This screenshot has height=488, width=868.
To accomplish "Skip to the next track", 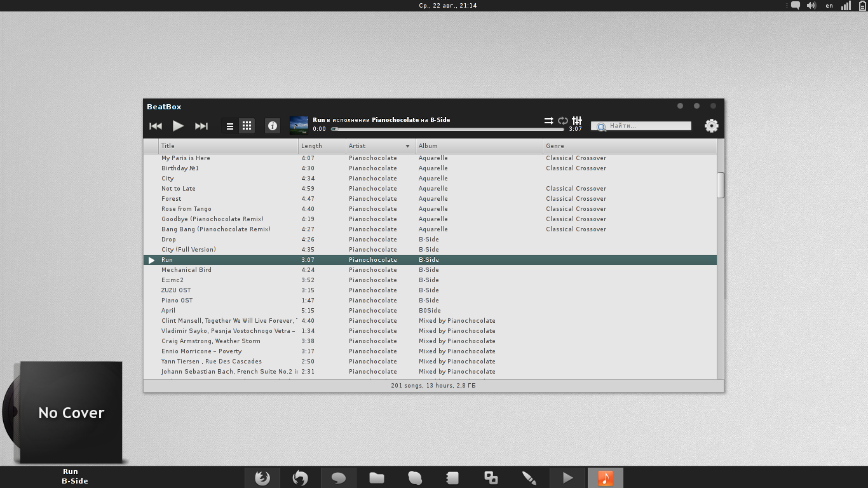I will click(x=201, y=126).
